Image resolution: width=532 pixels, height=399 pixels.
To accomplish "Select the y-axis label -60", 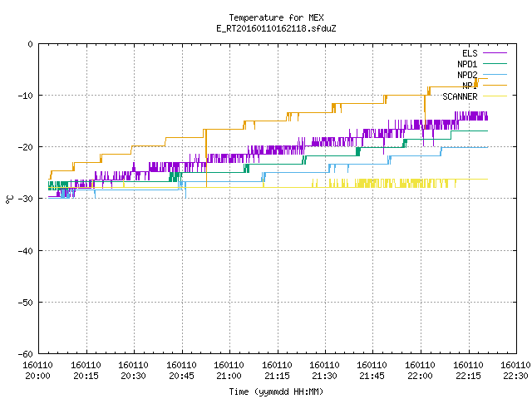I will pyautogui.click(x=26, y=354).
